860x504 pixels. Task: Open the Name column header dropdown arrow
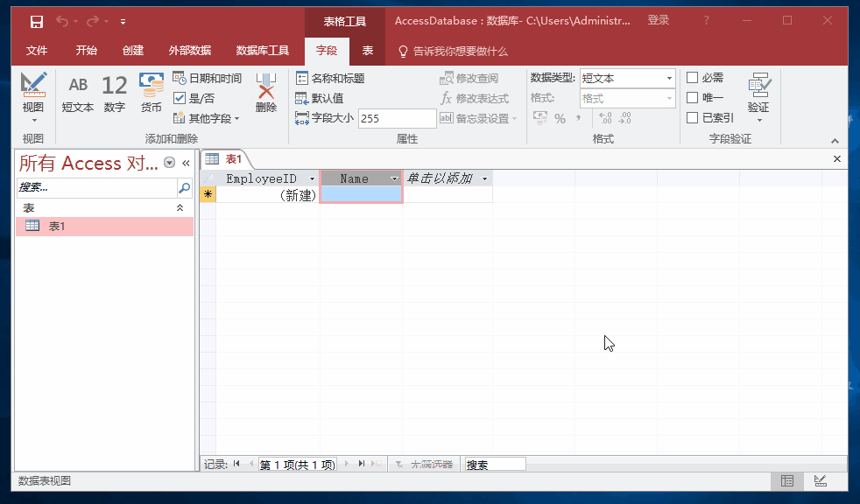coord(392,178)
